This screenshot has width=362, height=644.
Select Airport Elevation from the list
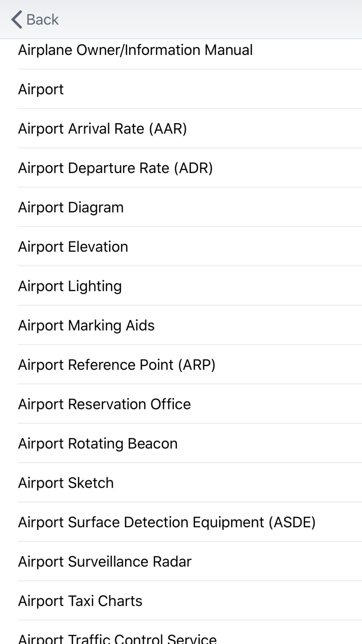72,246
